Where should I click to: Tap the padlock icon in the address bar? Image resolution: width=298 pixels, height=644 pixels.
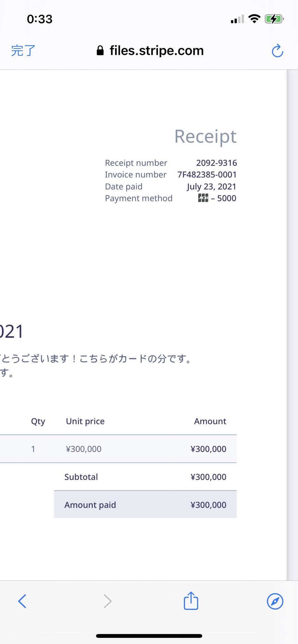point(100,51)
